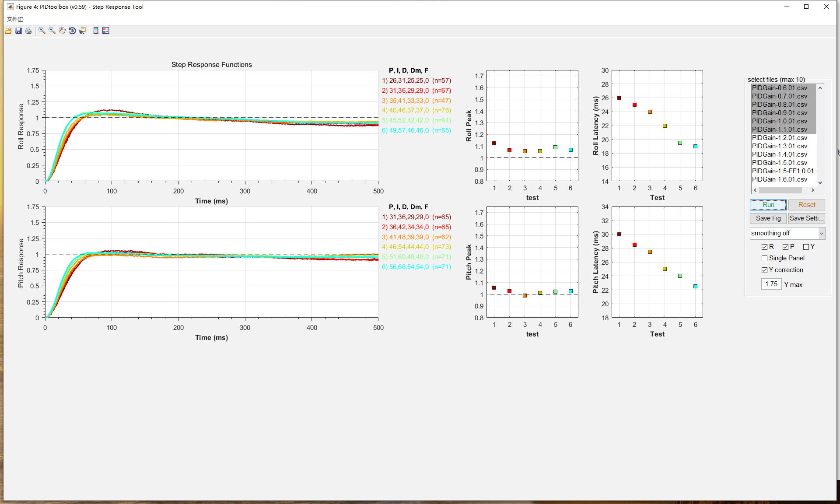Disable the Y correction checkbox
Viewport: 840px width, 504px height.
pos(764,270)
